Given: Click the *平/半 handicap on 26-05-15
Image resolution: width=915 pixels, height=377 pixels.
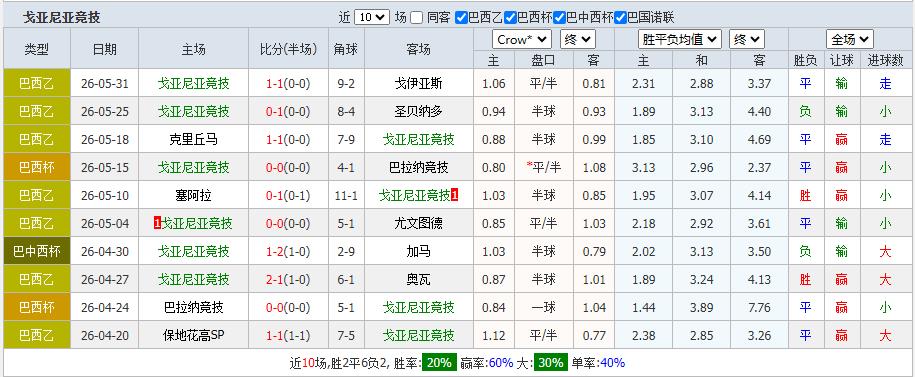Looking at the screenshot, I should [x=543, y=167].
